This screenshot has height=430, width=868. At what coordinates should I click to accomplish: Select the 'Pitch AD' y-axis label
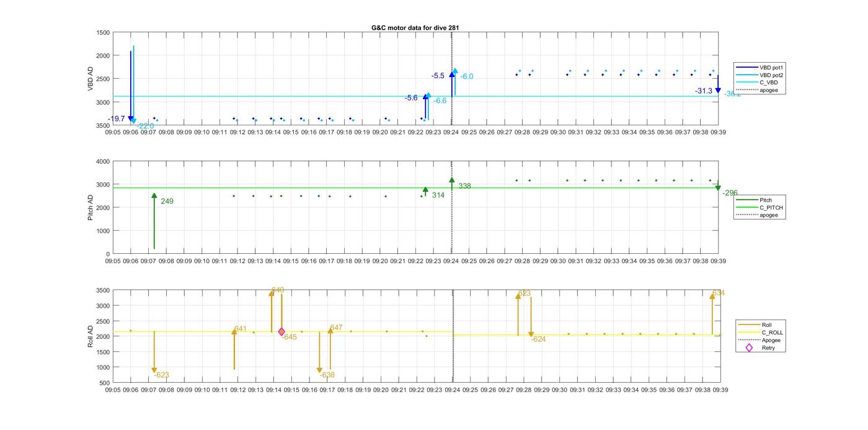(91, 207)
